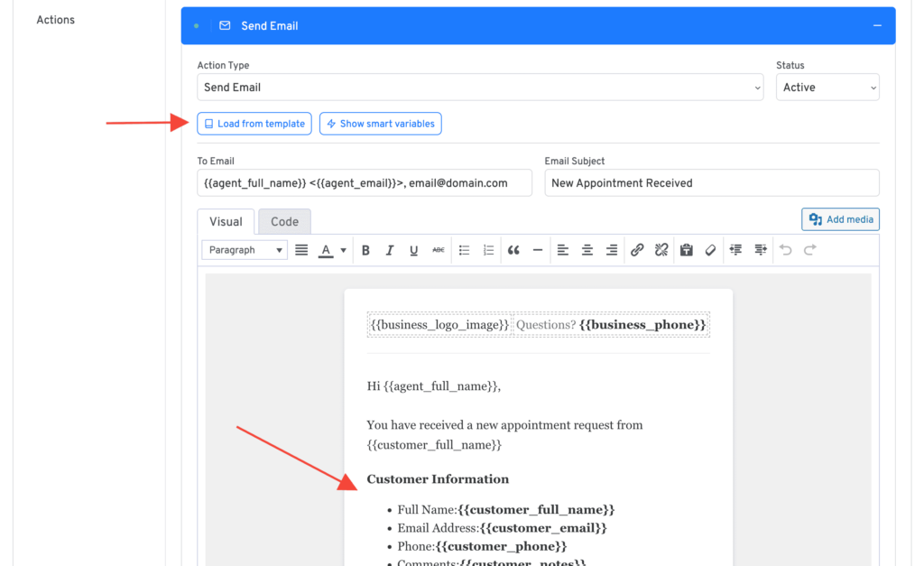Collapse the Send Email action panel
The width and height of the screenshot is (924, 566).
point(877,25)
